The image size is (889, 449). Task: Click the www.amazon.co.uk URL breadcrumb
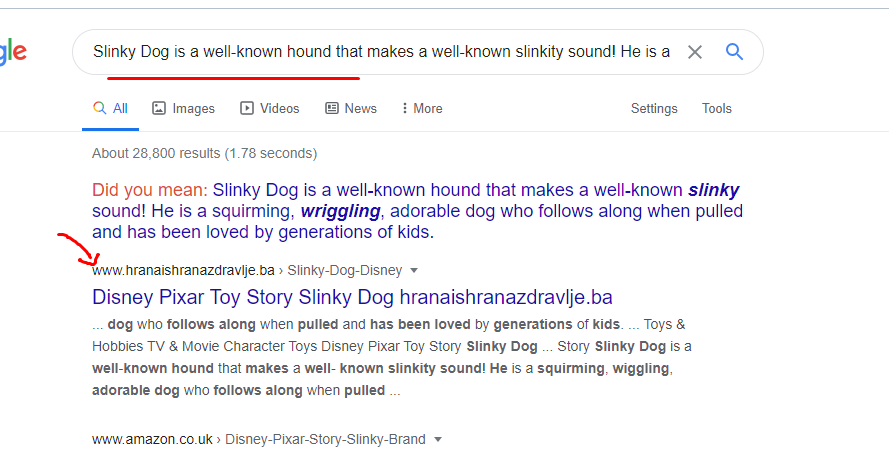coord(156,440)
